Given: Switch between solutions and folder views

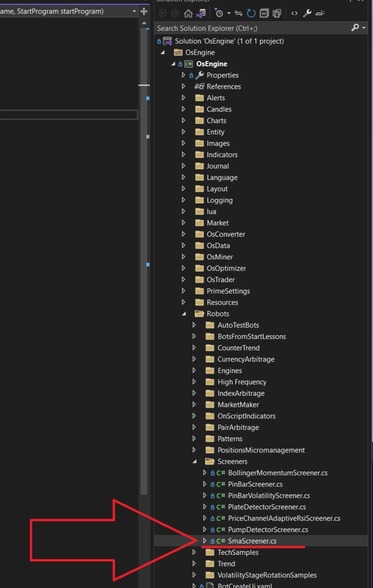Looking at the screenshot, I should pyautogui.click(x=201, y=13).
